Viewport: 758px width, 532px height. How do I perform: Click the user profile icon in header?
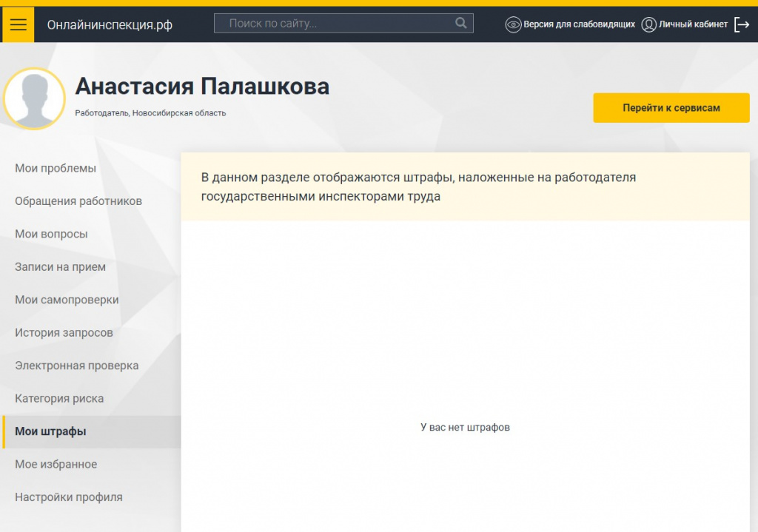point(648,24)
